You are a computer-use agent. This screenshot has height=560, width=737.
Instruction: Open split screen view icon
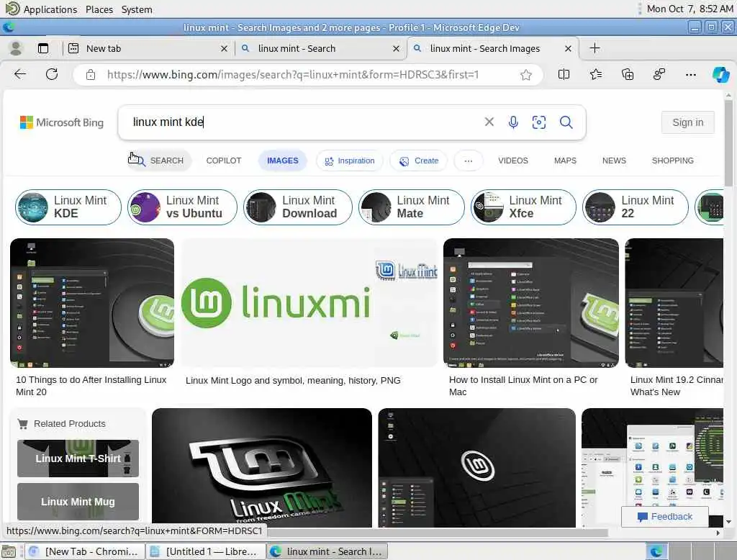coord(564,74)
